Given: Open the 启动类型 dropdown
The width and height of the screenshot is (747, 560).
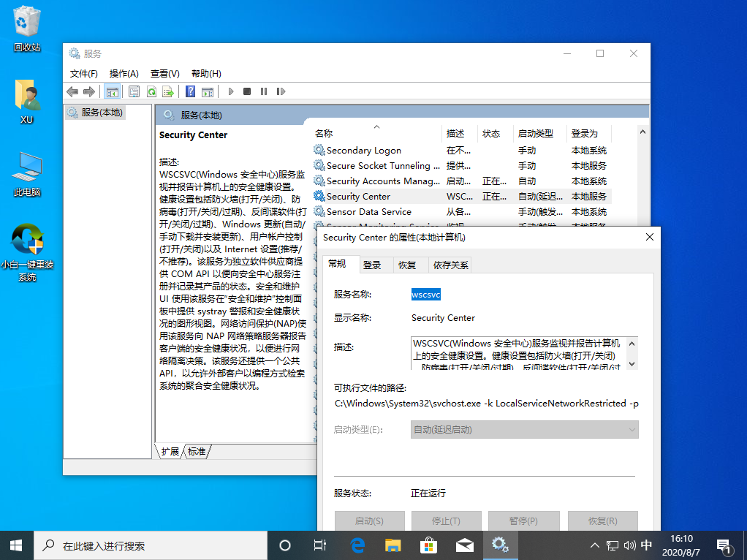Looking at the screenshot, I should point(632,429).
